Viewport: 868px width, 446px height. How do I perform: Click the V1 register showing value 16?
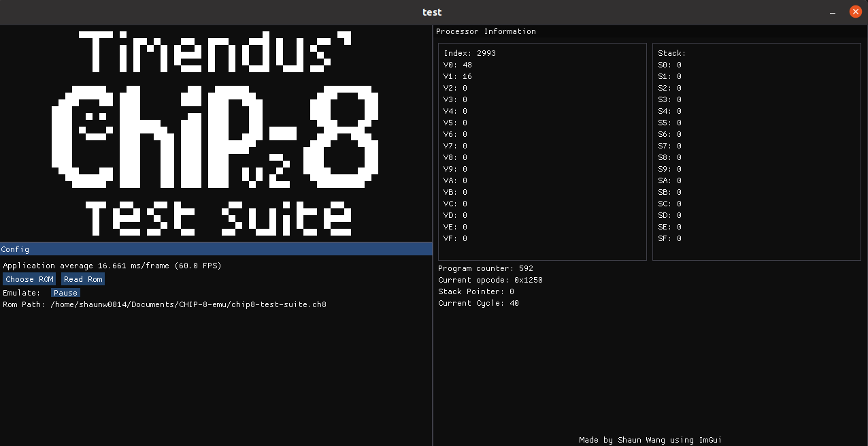(x=455, y=76)
